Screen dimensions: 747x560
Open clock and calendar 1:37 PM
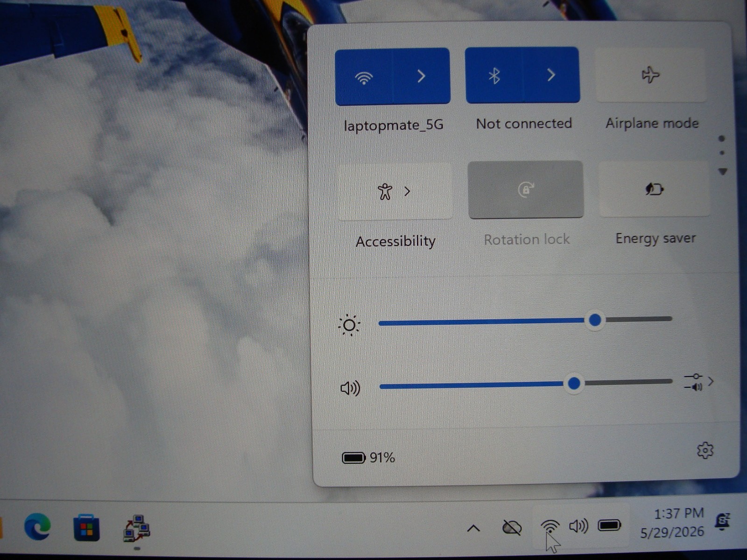coord(672,523)
